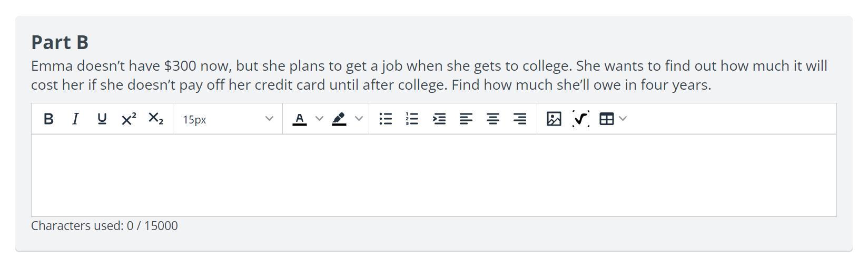
Task: Align text to the left
Action: (466, 119)
